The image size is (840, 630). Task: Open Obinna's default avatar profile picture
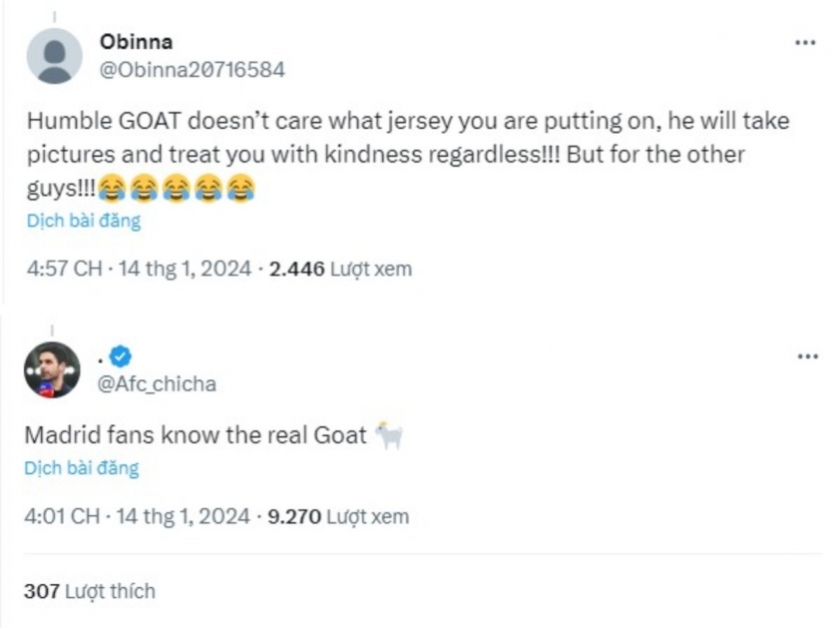tap(54, 56)
